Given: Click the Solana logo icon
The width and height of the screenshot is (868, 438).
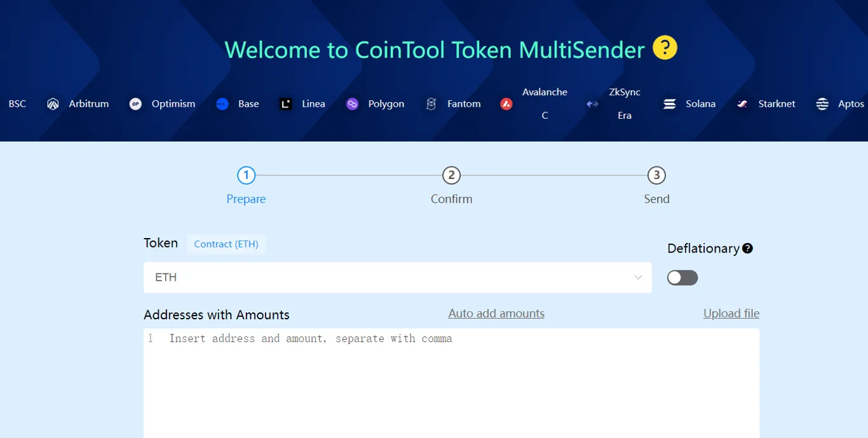Looking at the screenshot, I should click(x=670, y=104).
